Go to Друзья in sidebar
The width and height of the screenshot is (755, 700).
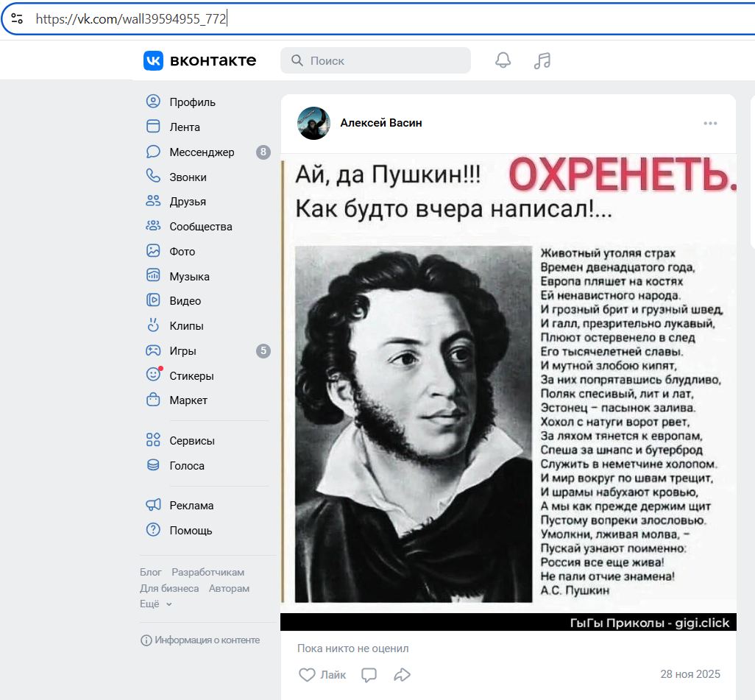188,202
